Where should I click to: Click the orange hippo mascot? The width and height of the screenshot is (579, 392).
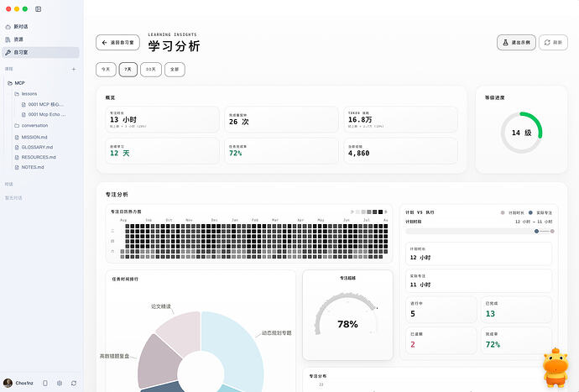556,367
